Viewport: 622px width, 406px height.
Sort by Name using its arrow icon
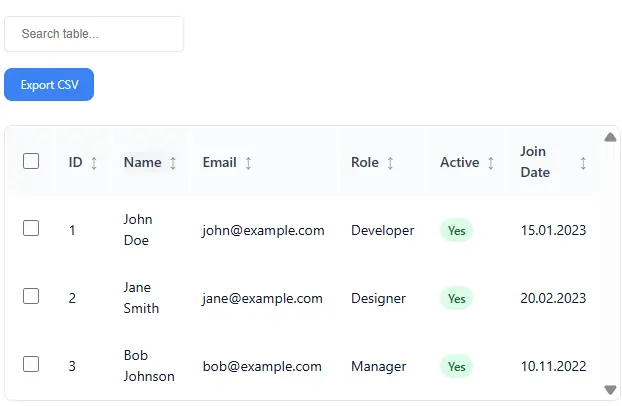pyautogui.click(x=173, y=163)
